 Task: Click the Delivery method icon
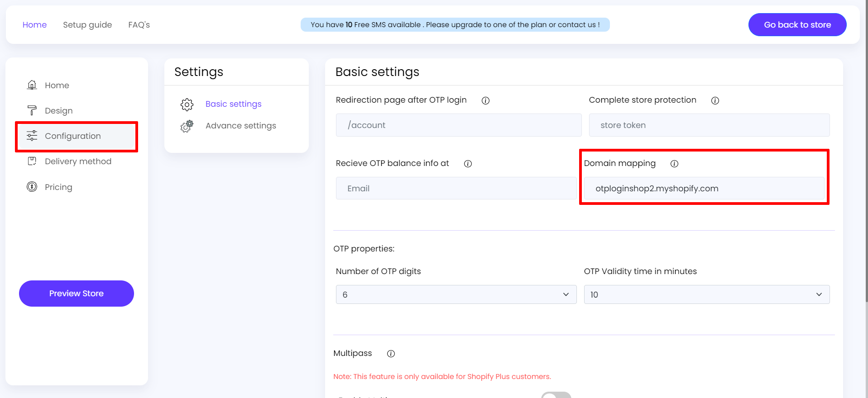32,161
